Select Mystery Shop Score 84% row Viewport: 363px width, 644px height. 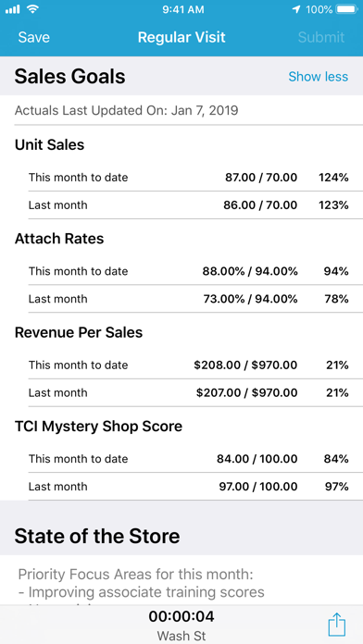pyautogui.click(x=189, y=458)
